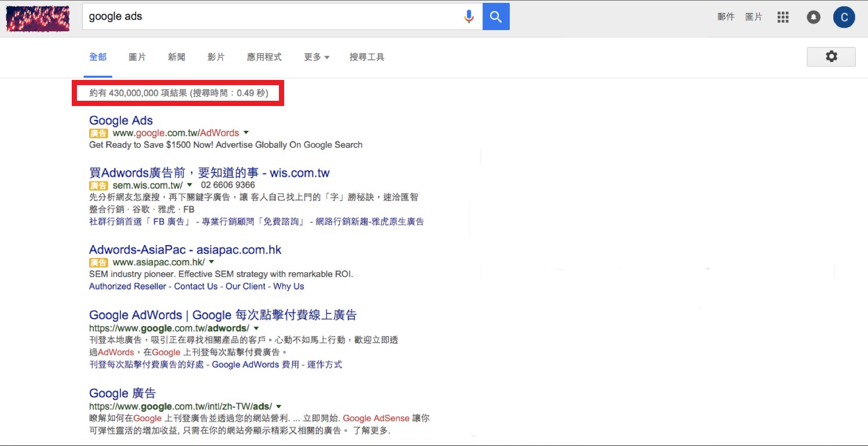The height and width of the screenshot is (446, 868).
Task: Open the Why Us sitelink
Action: [289, 287]
